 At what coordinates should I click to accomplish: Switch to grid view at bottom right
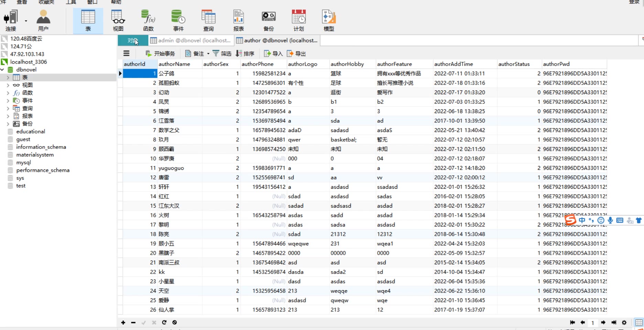tap(639, 322)
